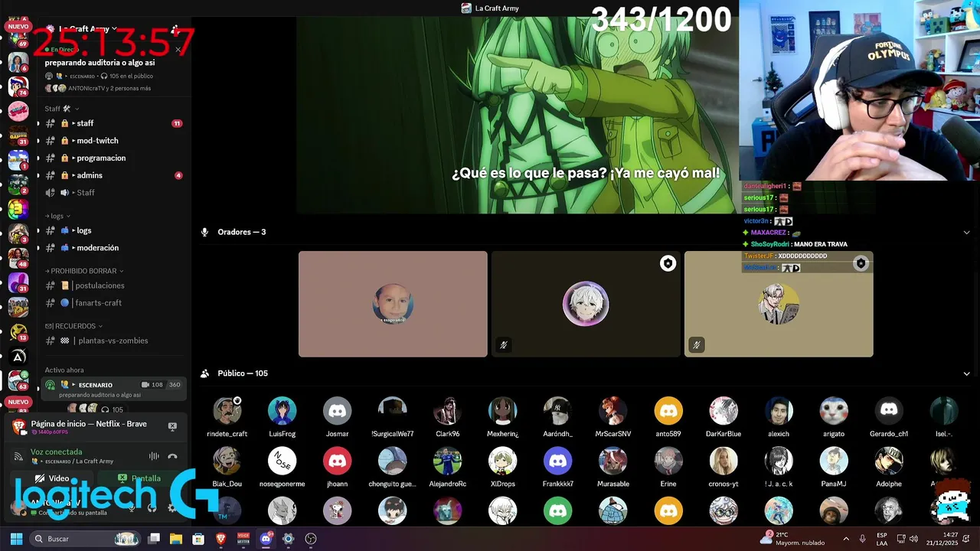
Task: Open XIDrops audience avatar
Action: 502,461
